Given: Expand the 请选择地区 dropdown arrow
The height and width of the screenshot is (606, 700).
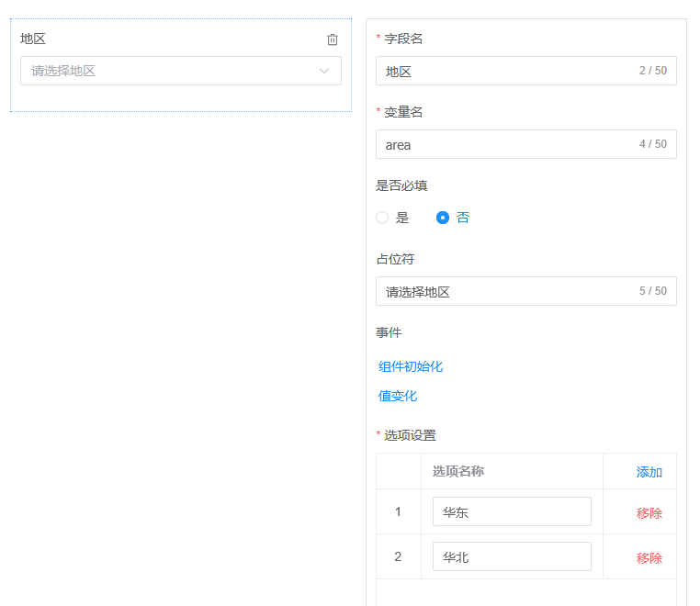Looking at the screenshot, I should [324, 72].
